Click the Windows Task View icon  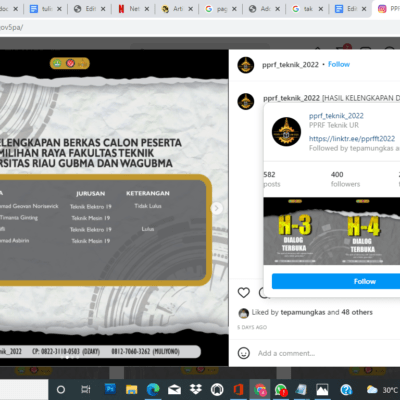[86, 389]
